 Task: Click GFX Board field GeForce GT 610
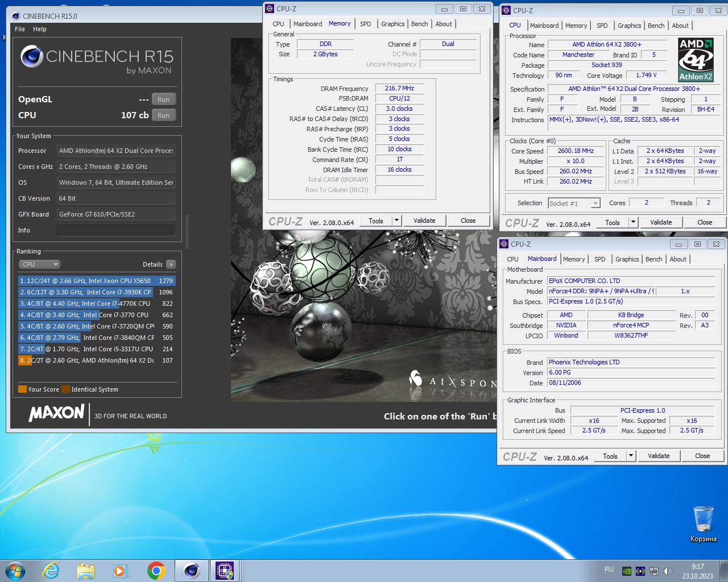click(x=116, y=214)
